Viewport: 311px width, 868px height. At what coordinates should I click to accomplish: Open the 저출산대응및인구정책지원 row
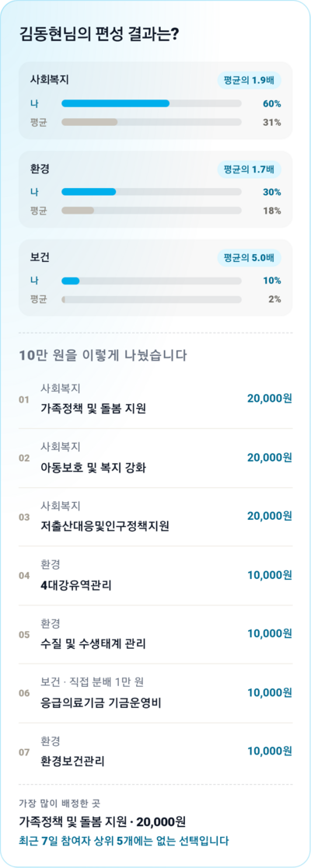[155, 517]
